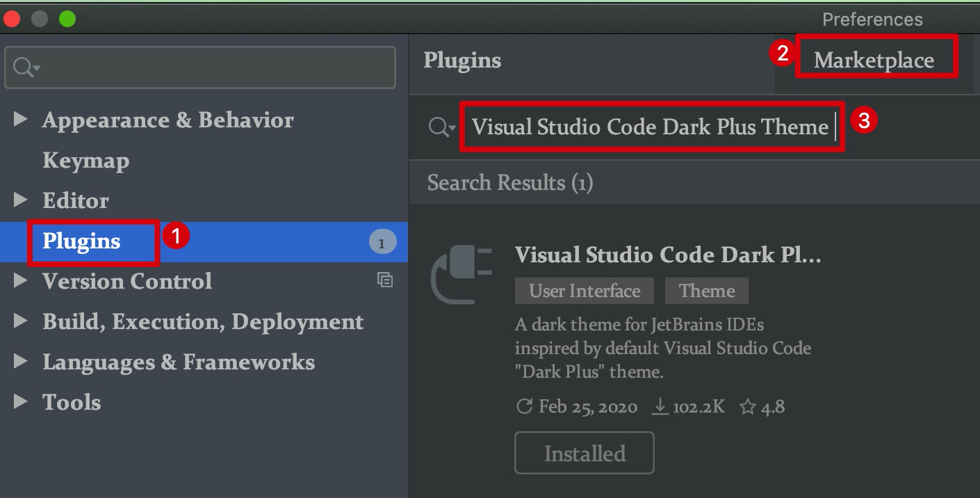
Task: Click the plugin description text
Action: 663,348
